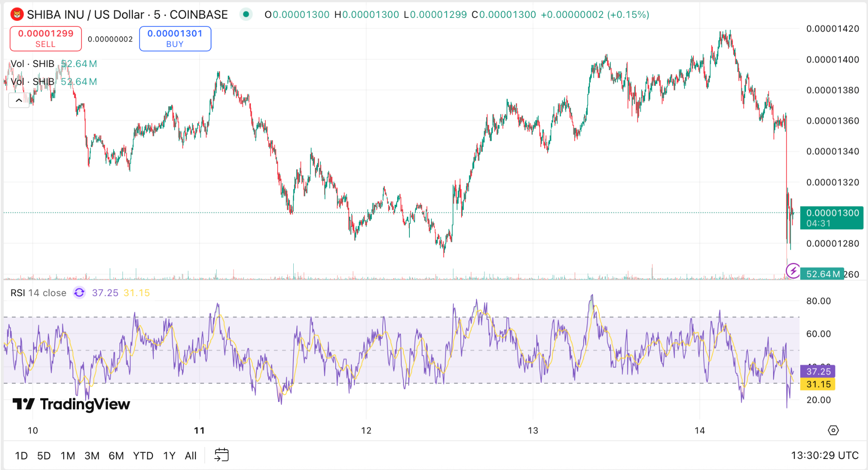Click the BUY 0.00001301 button

(175, 39)
